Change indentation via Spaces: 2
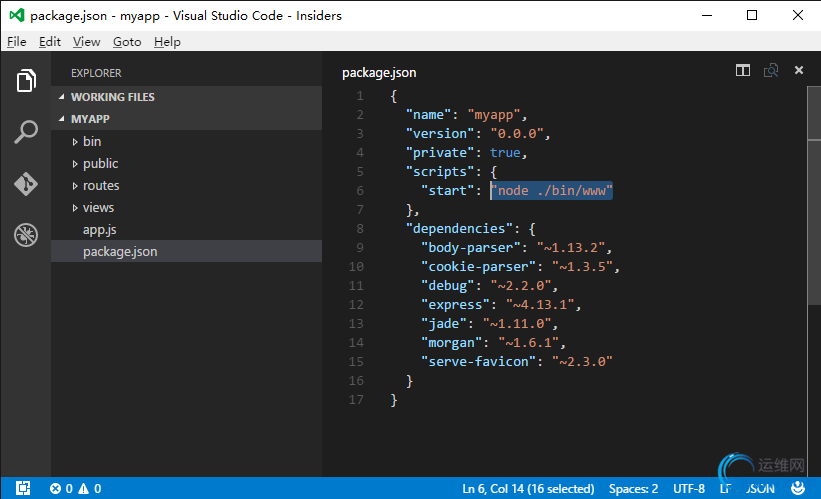 pos(633,489)
